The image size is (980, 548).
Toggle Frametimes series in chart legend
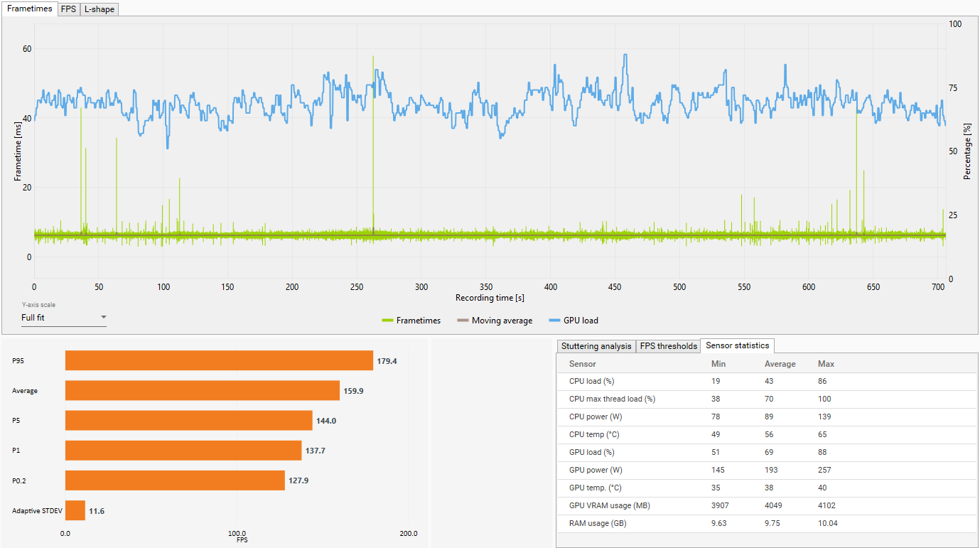(x=411, y=321)
